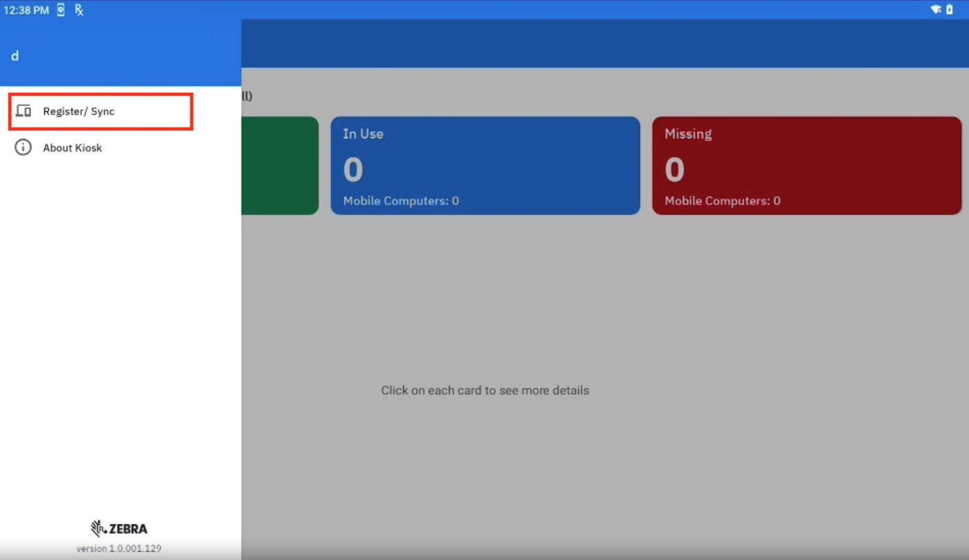Click the In Use count number
969x560 pixels.
pyautogui.click(x=353, y=170)
